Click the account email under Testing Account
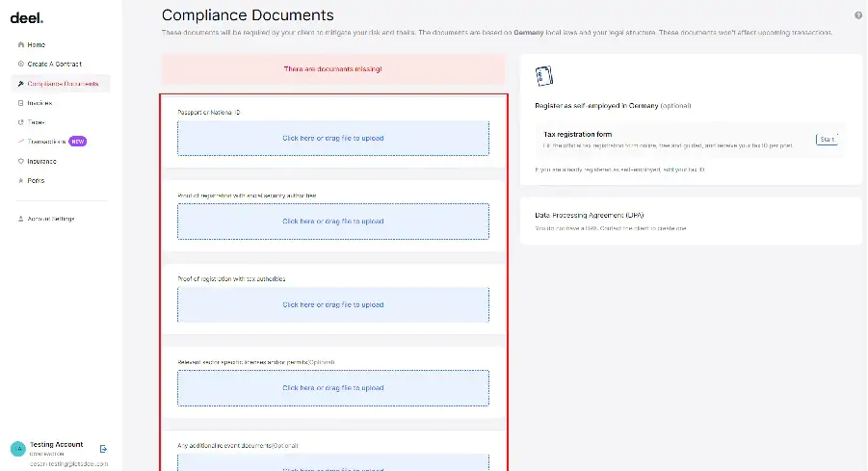Viewport: 868px width, 471px height. [68, 464]
